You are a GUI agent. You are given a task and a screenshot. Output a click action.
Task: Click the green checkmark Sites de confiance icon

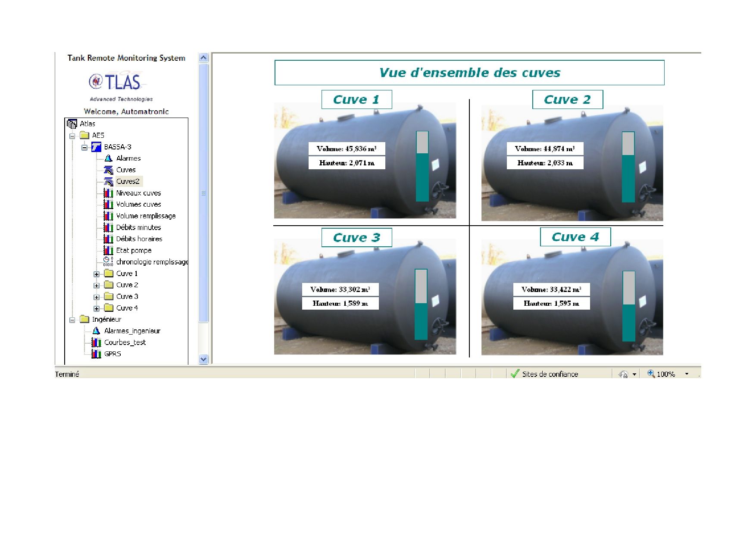[515, 374]
